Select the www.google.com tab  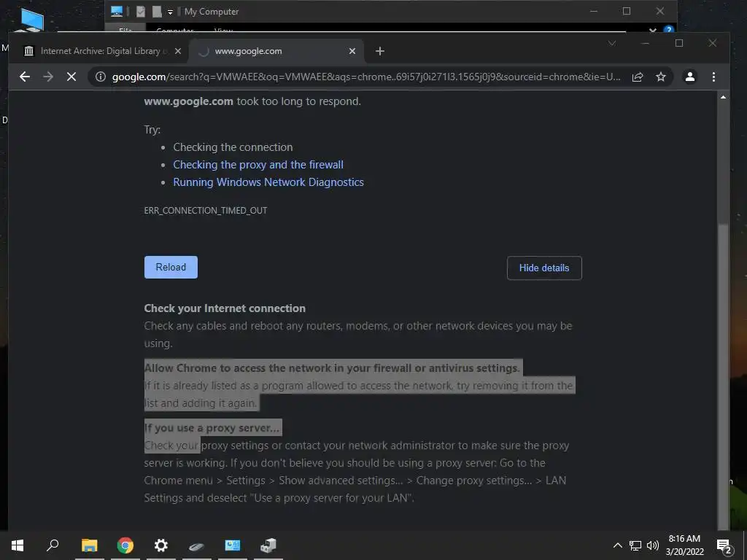276,51
